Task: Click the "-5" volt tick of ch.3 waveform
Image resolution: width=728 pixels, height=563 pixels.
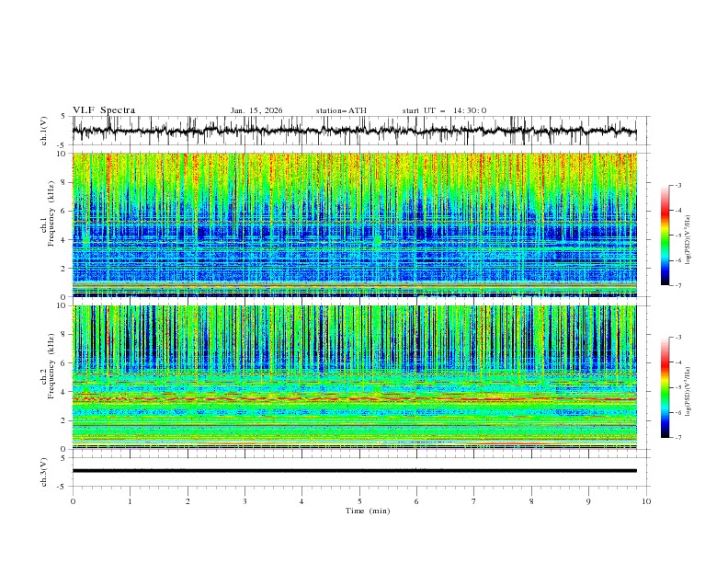Action: [63, 487]
